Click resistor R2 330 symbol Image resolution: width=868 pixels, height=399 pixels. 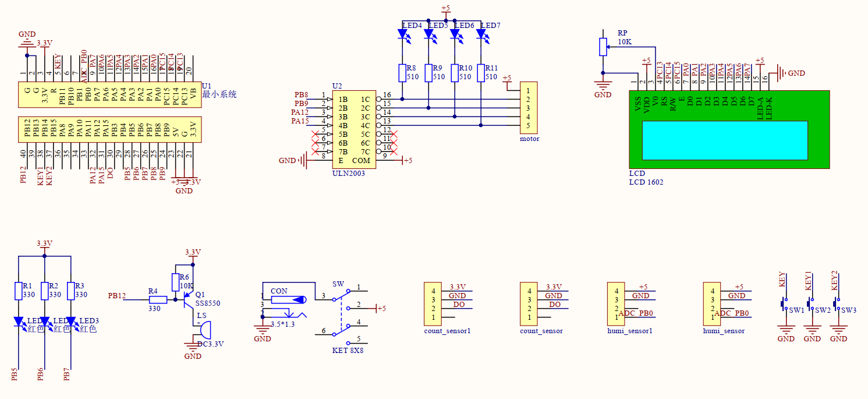[44, 291]
